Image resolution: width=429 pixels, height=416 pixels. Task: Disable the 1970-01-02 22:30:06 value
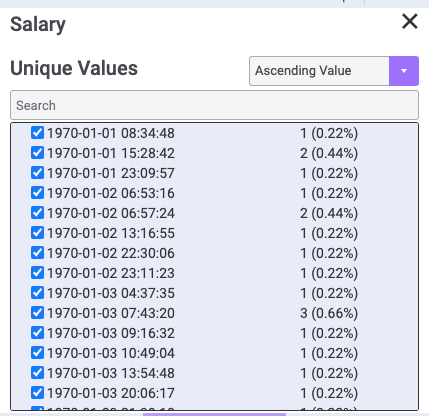pos(37,252)
